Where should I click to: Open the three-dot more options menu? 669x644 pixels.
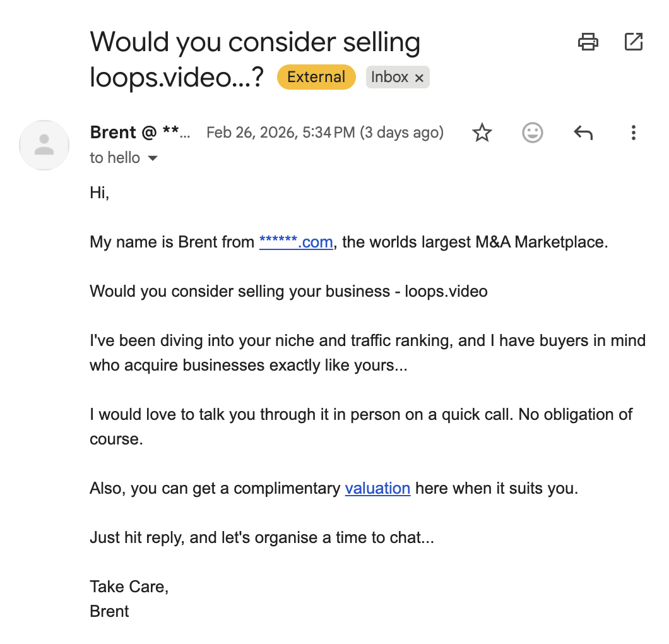tap(633, 133)
